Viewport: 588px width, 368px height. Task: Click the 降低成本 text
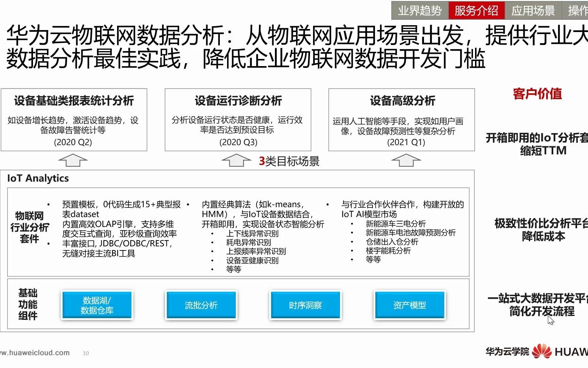[543, 236]
